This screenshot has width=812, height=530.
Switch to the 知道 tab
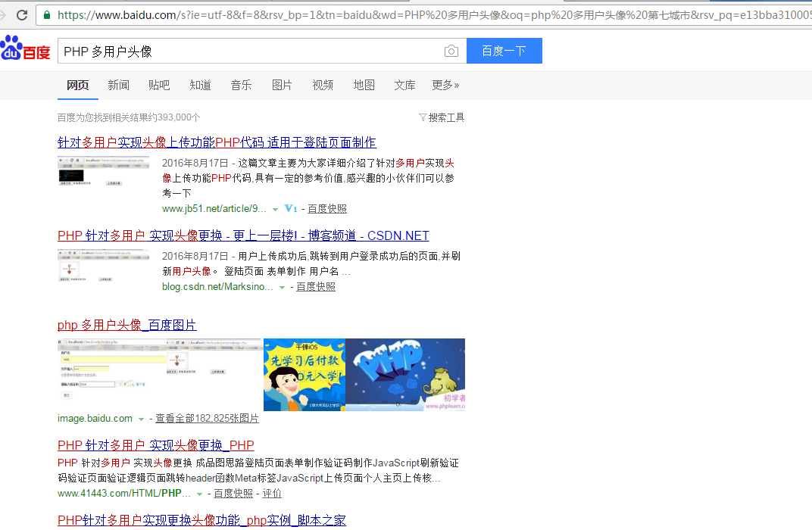coord(201,85)
